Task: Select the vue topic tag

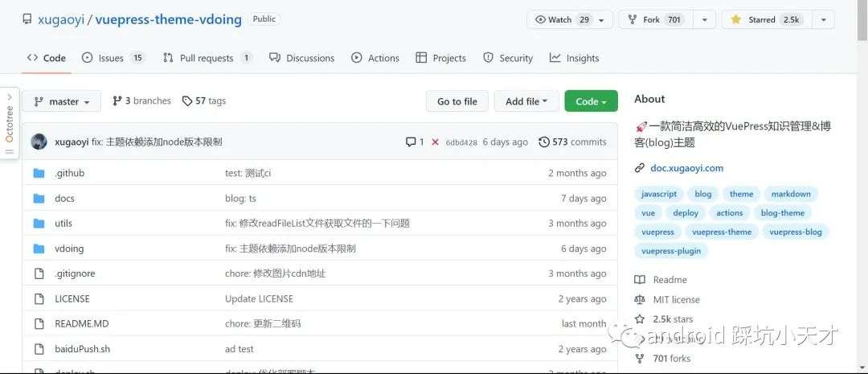Action: pos(649,213)
